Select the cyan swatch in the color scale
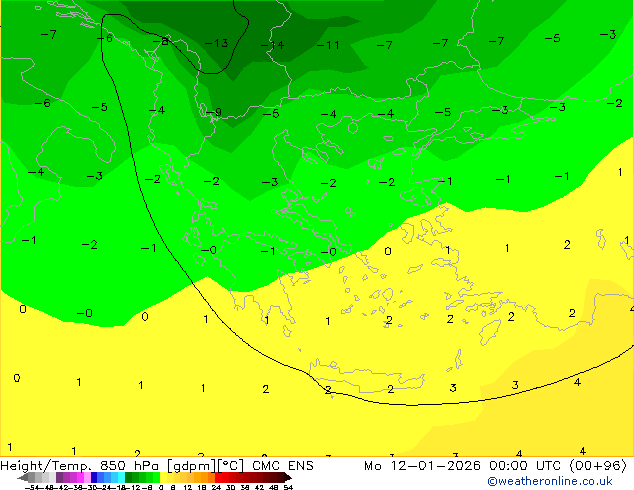This screenshot has height=490, width=634. coord(121,477)
